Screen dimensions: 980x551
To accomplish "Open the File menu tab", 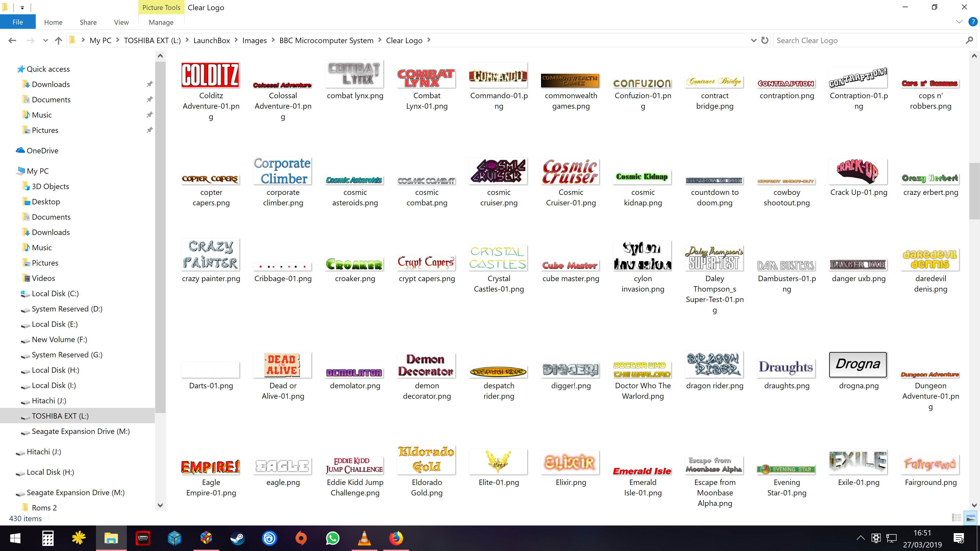I will tap(18, 22).
